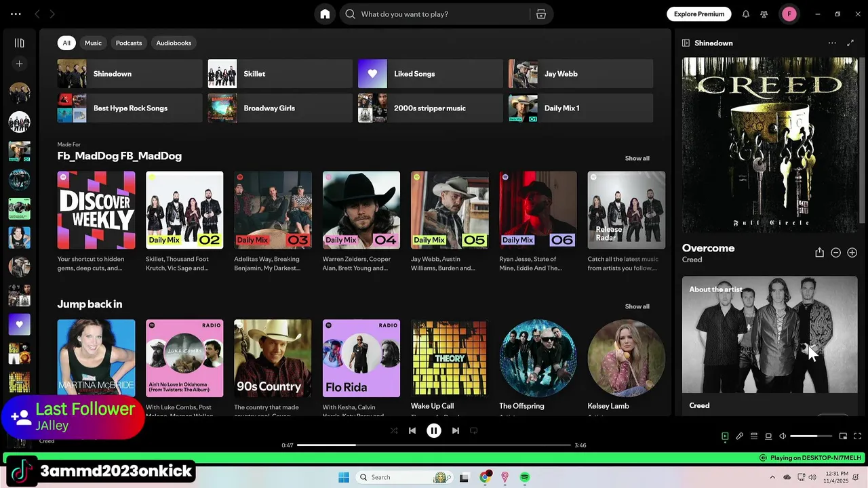
Task: Toggle shuffle playback
Action: click(394, 430)
